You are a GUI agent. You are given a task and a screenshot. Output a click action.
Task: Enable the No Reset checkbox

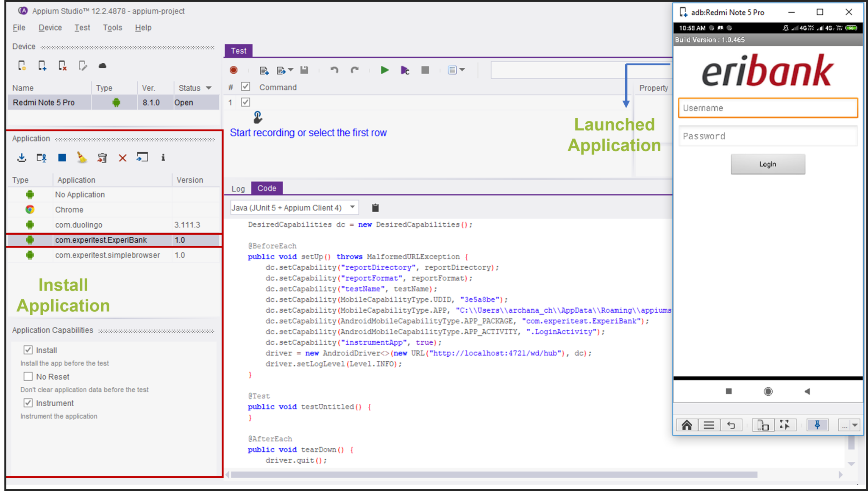click(x=28, y=376)
